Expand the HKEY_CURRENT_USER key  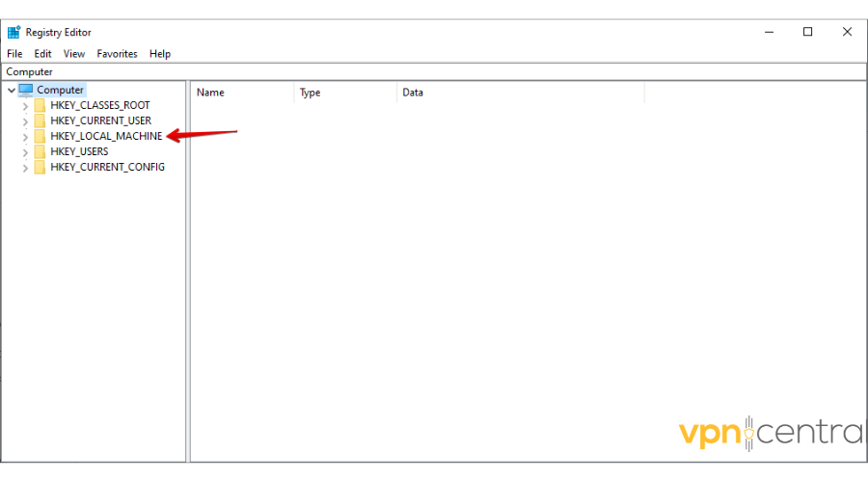(25, 121)
